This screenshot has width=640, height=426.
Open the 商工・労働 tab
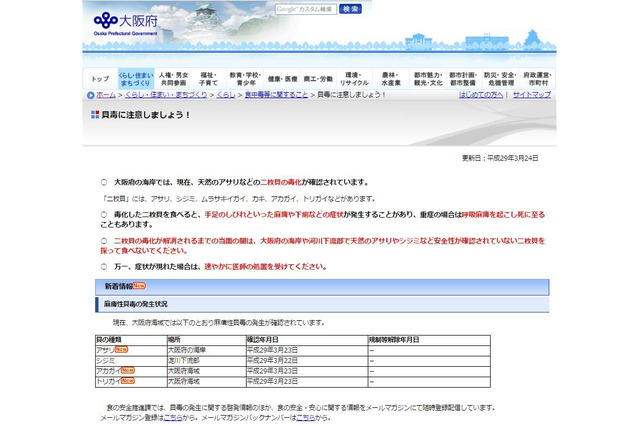tap(318, 79)
